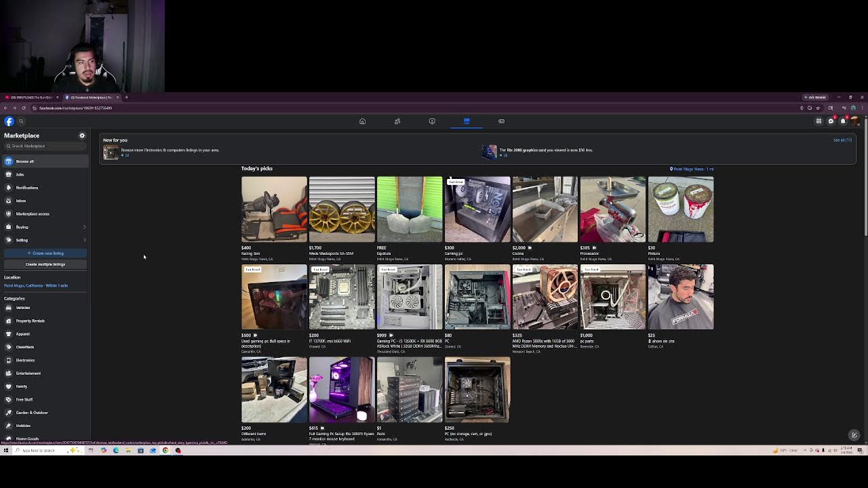This screenshot has height=488, width=868.
Task: Open the $30 Pintura listing
Action: coord(681,218)
